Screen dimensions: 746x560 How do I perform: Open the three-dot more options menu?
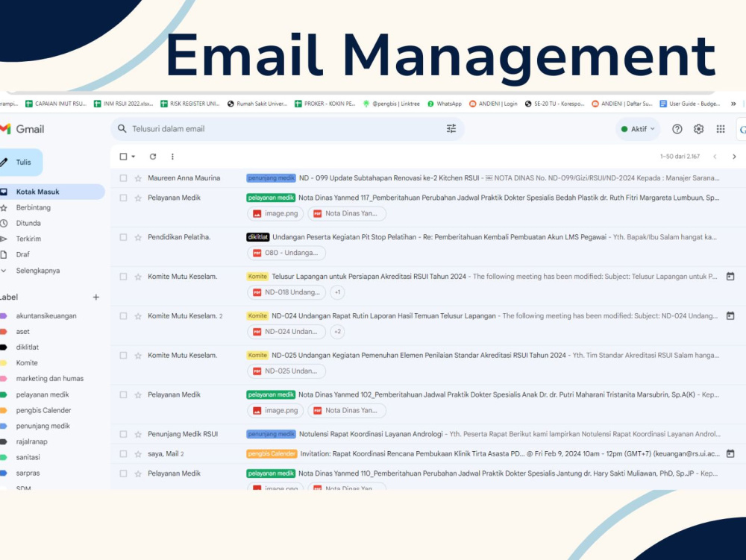pyautogui.click(x=172, y=157)
